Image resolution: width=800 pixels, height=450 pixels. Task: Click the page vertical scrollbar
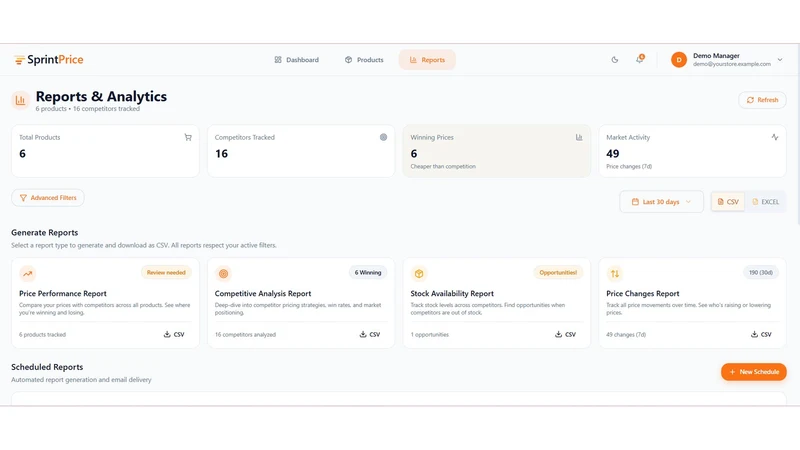tap(797, 135)
